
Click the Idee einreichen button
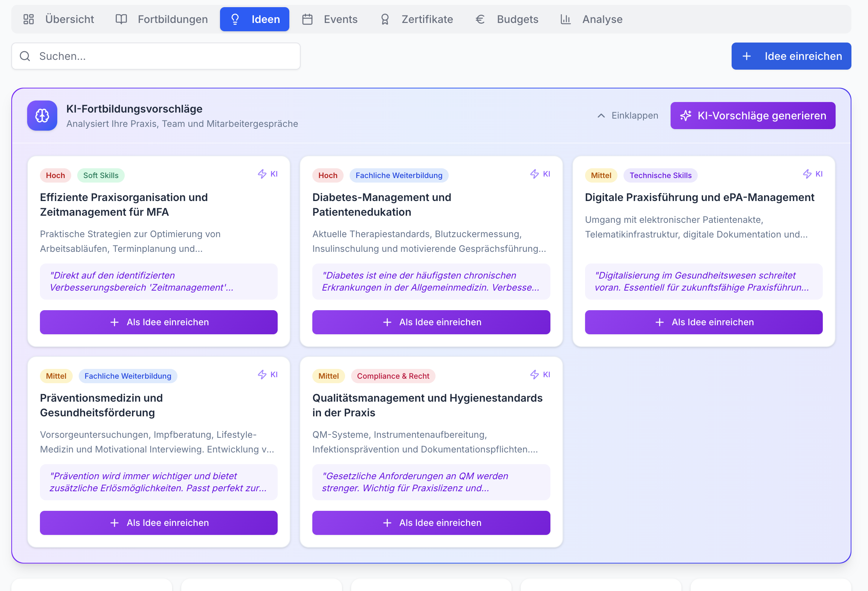click(791, 56)
